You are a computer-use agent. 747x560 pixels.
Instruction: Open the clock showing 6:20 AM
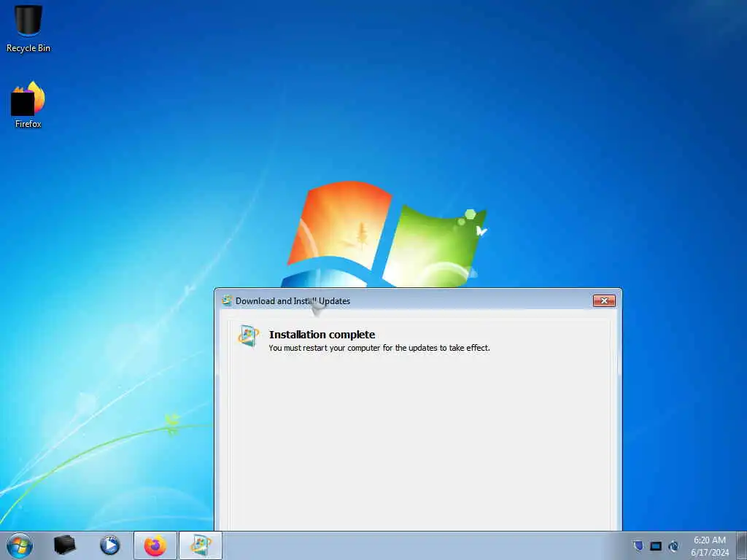(x=710, y=546)
